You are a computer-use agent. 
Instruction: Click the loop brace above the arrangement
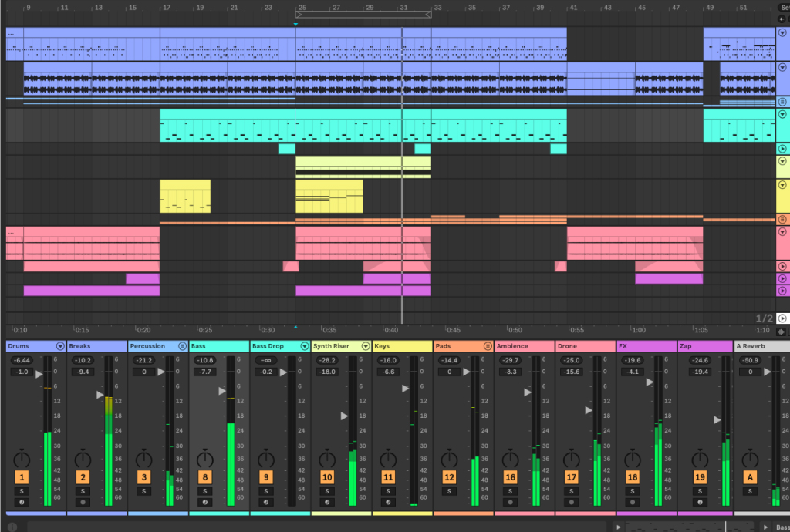coord(363,15)
